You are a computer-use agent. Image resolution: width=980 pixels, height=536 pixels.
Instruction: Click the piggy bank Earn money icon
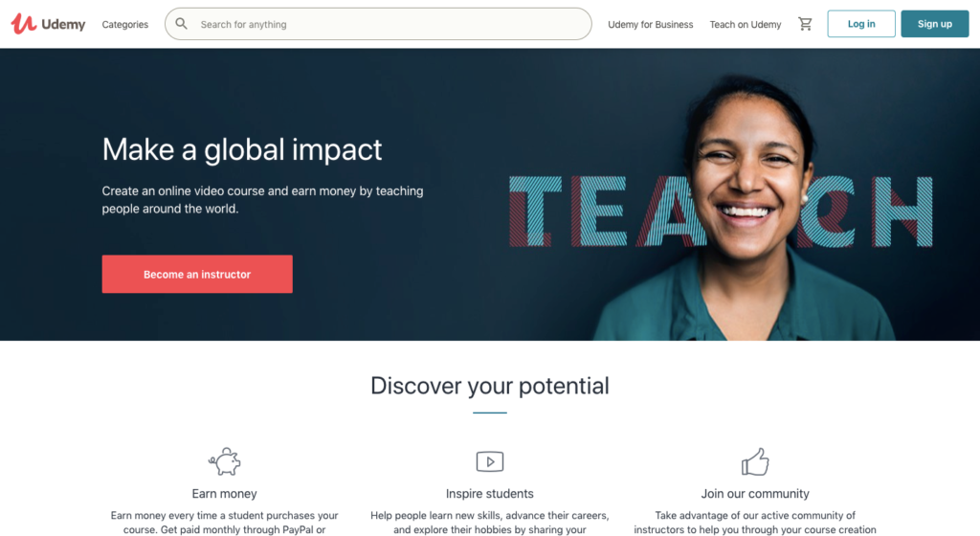[224, 461]
